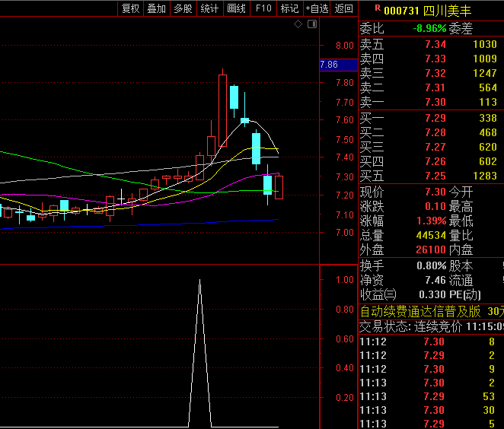Click the diamond icon above the chart
The width and height of the screenshot is (504, 429).
click(298, 24)
